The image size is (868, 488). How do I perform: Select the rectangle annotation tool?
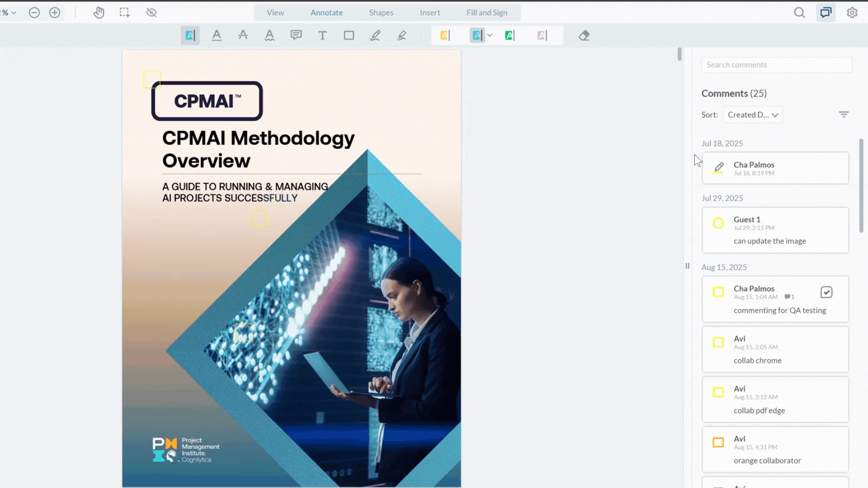[349, 35]
